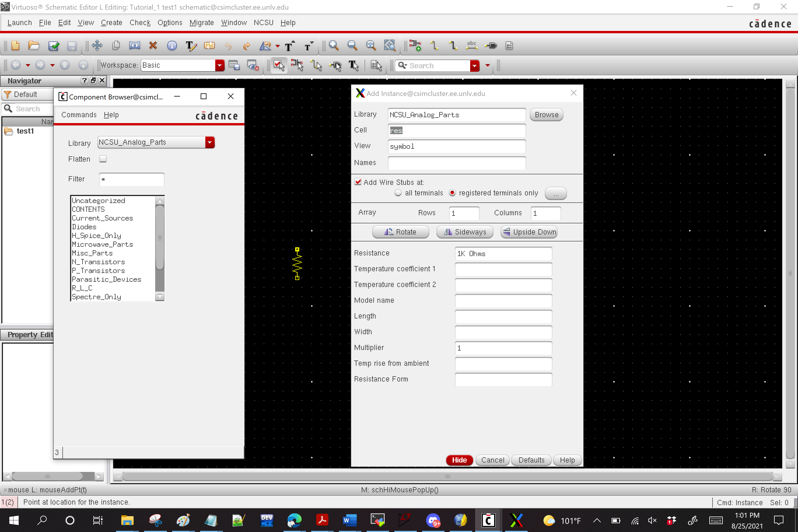
Task: Click the Resistance input field
Action: (x=503, y=253)
